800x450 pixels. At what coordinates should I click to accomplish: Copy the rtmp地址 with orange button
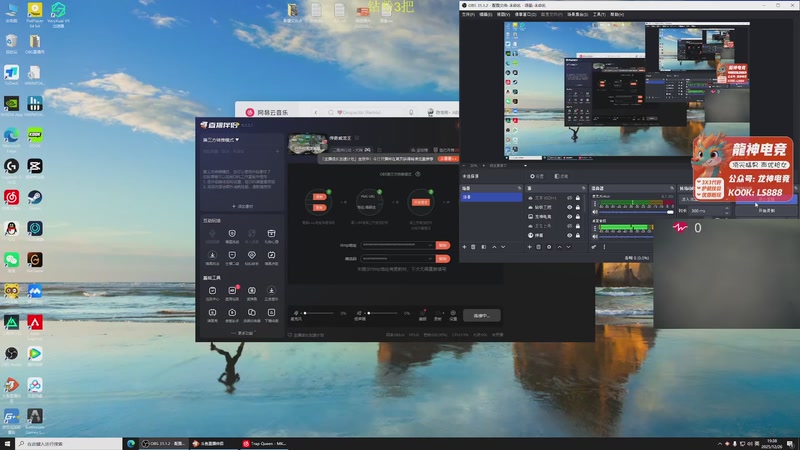pyautogui.click(x=443, y=245)
